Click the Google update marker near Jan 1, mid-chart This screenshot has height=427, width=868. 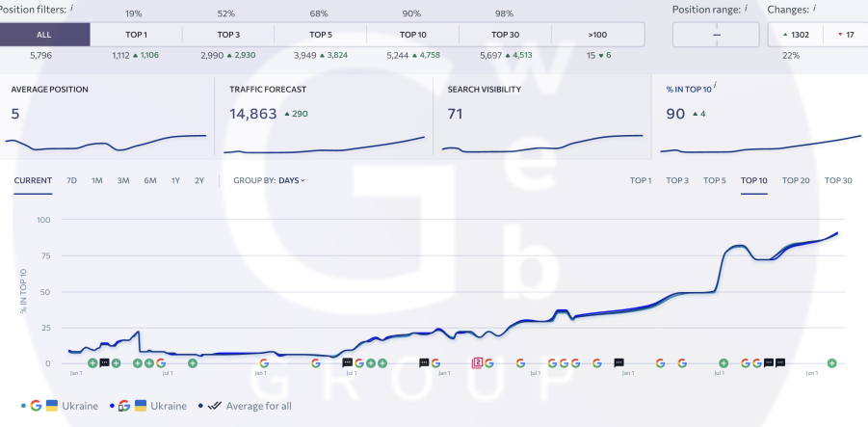pos(435,363)
